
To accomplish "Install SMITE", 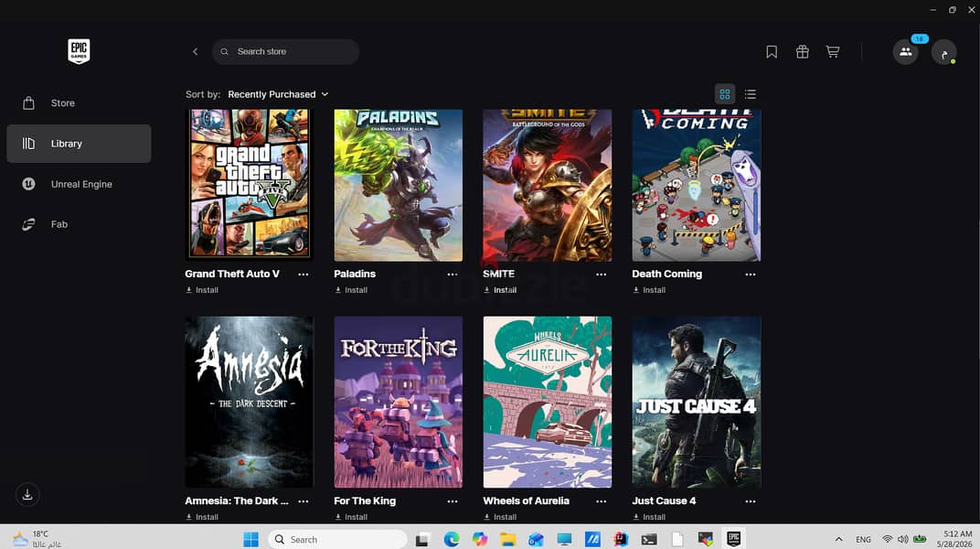I will click(500, 290).
